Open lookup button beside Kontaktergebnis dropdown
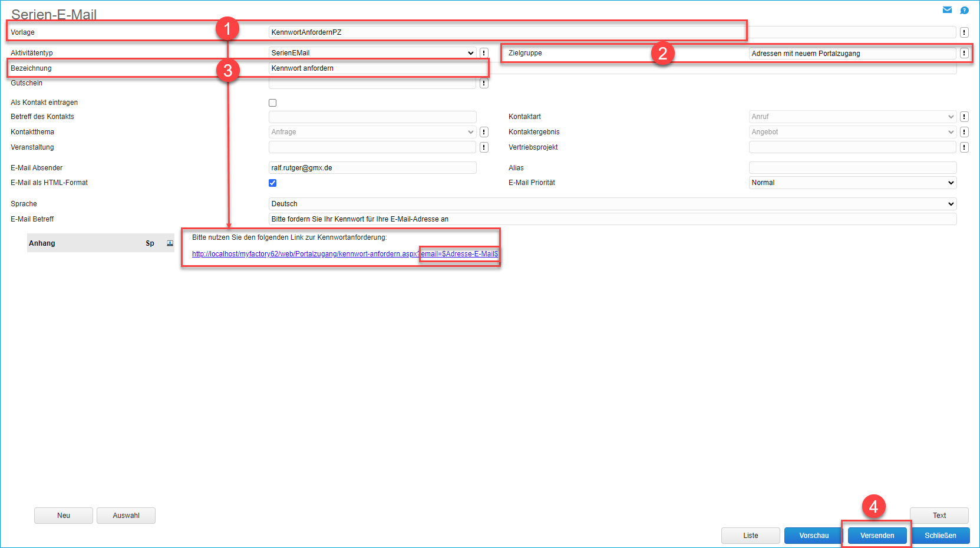 pyautogui.click(x=964, y=132)
